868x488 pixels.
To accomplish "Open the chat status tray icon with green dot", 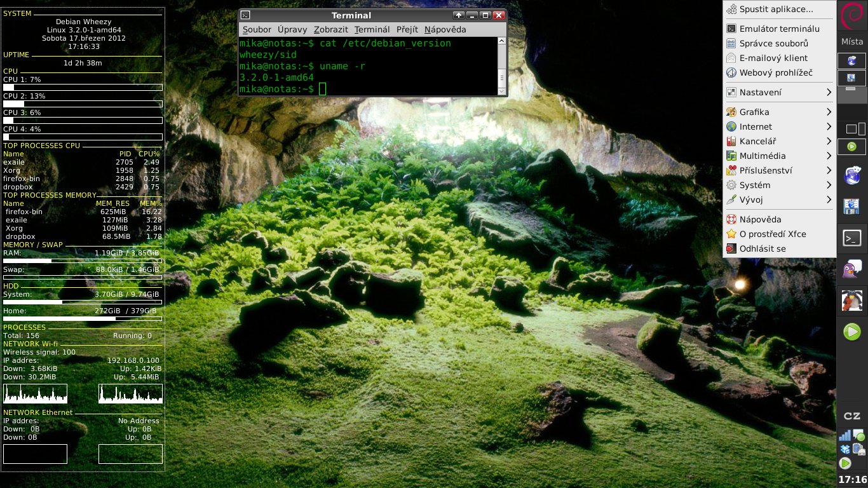I will (858, 435).
